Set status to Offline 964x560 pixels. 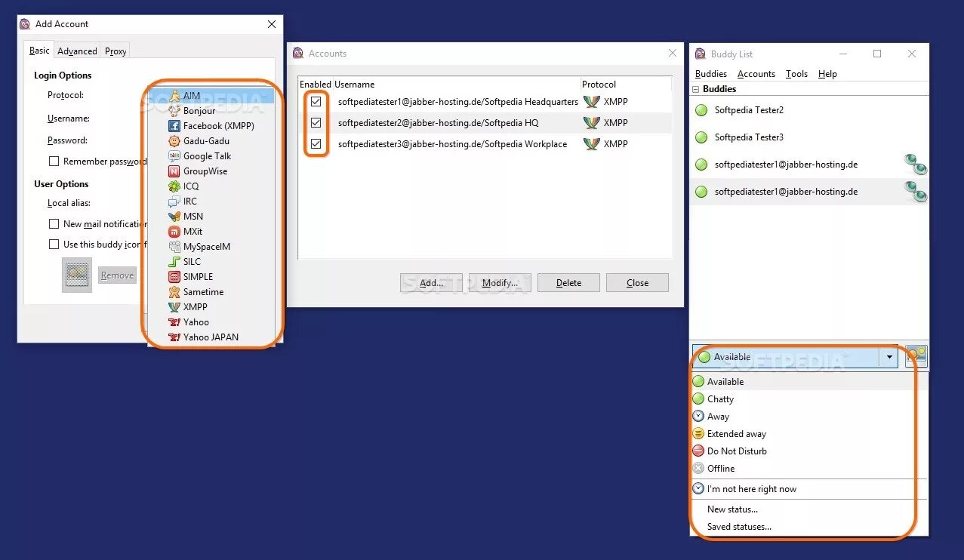[808, 469]
